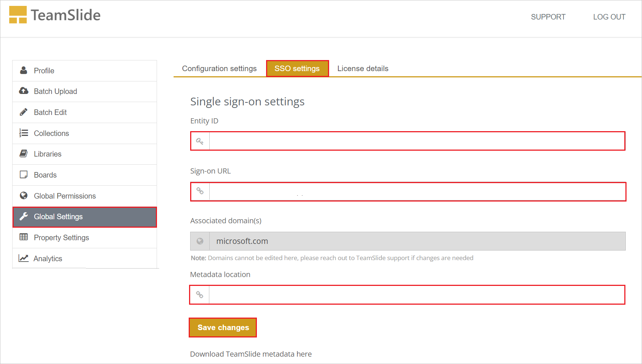Select the SSO settings tab
The height and width of the screenshot is (364, 642).
coord(297,68)
